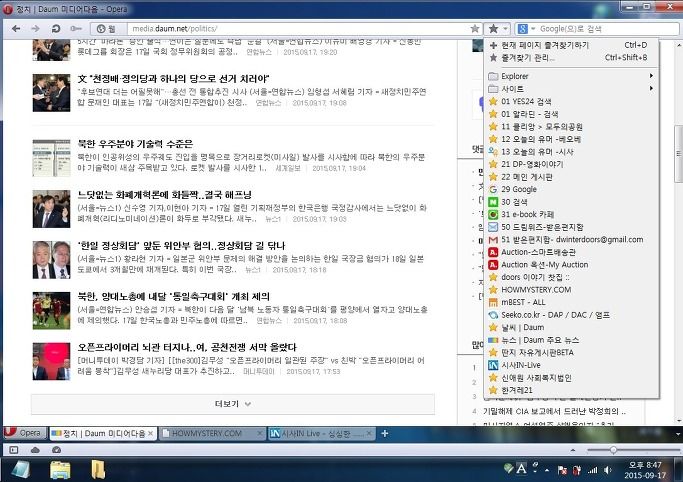
Task: Click the mail icon of '50 드림위즈-받은편지함'
Action: [493, 227]
